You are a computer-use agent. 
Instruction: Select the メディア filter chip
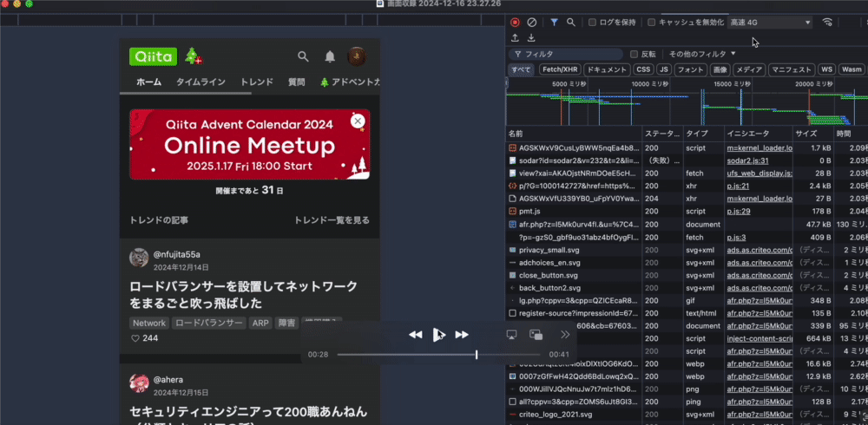(750, 69)
